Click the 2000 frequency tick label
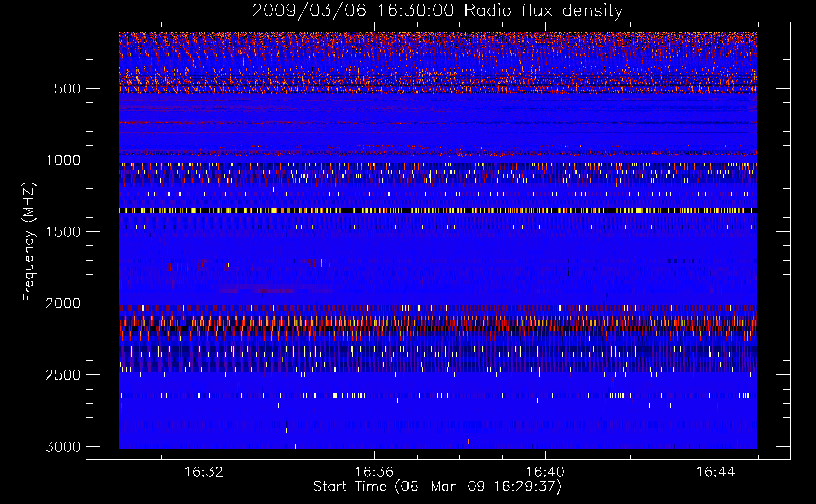This screenshot has height=504, width=816. point(63,303)
